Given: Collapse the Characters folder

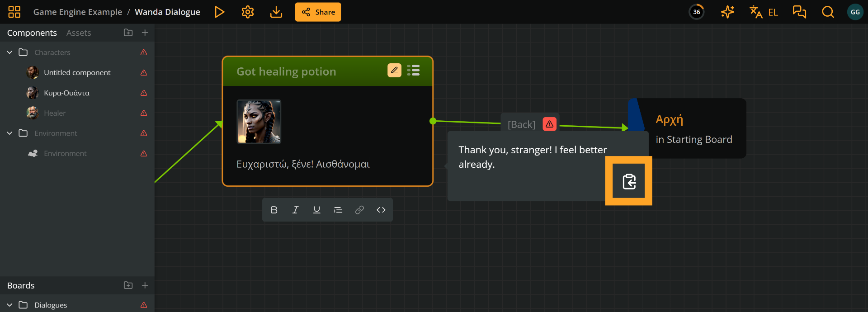Looking at the screenshot, I should 9,52.
